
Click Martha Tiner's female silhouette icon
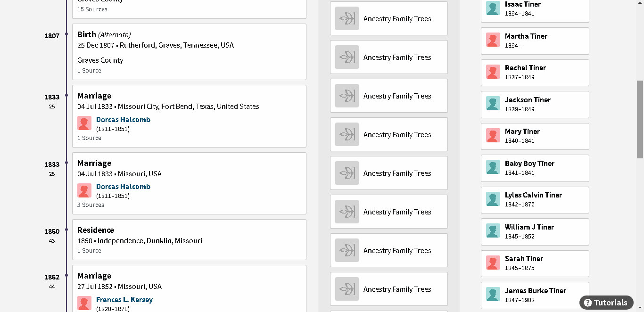[493, 40]
